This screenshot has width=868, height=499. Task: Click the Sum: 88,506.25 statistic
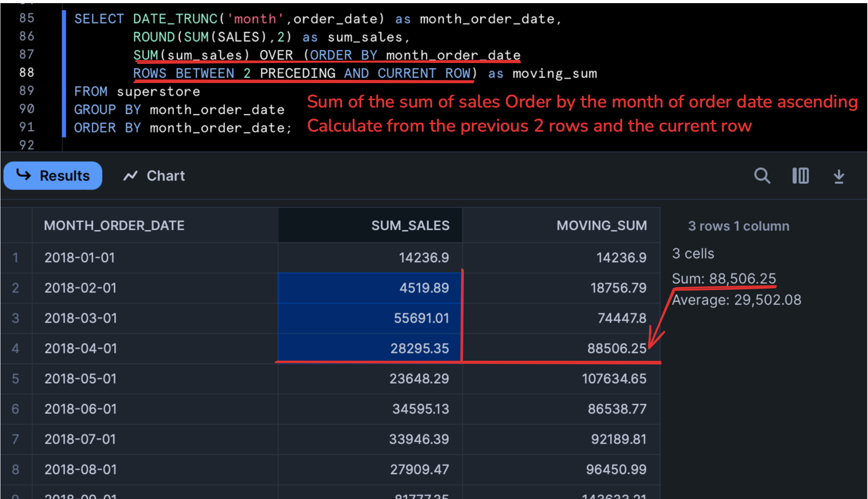723,279
